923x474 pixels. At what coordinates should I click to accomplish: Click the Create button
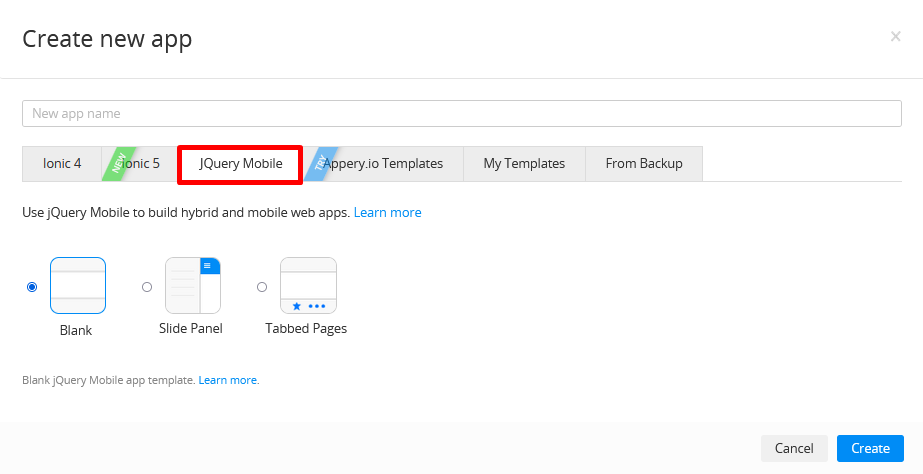[871, 449]
